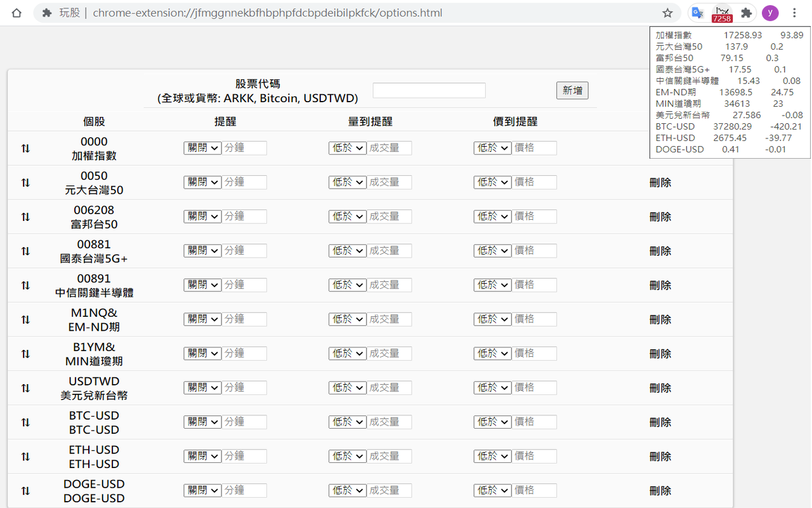The width and height of the screenshot is (812, 508).
Task: Focus the 分鐘 minutes field for 00891 中信關鍵半導體
Action: 244,285
